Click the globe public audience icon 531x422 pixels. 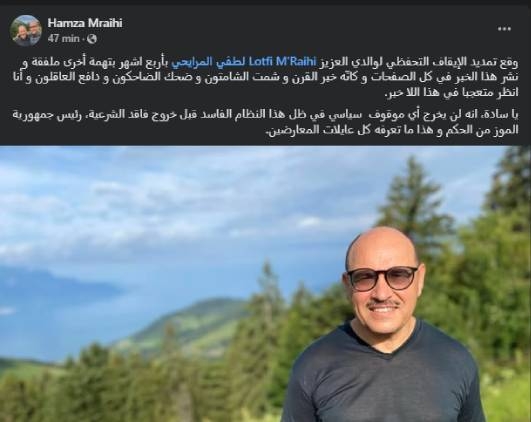[92, 39]
